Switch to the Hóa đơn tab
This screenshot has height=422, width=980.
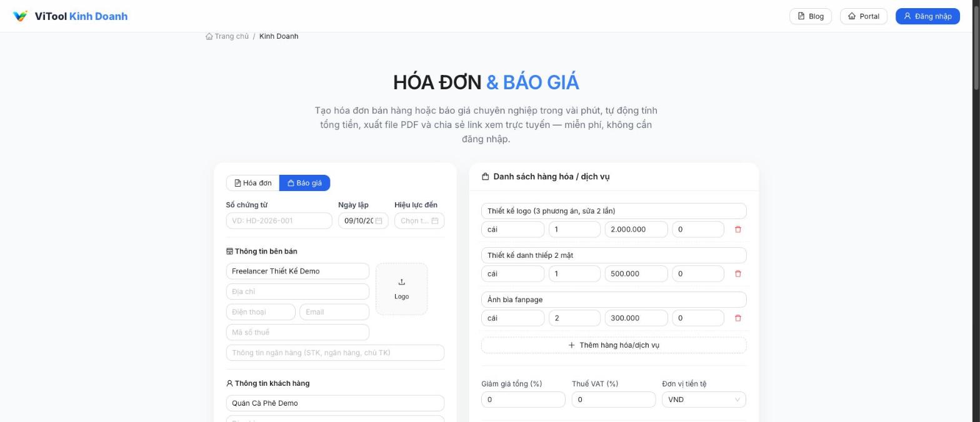[253, 183]
